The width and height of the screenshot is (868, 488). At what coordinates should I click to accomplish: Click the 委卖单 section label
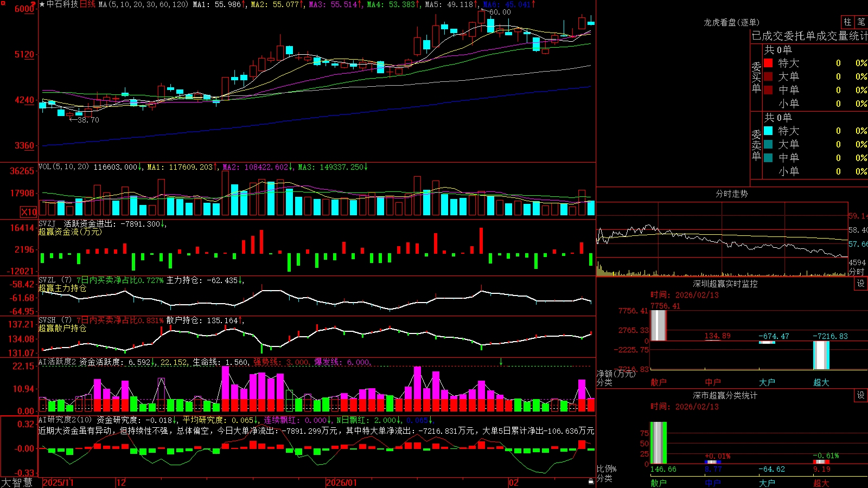pos(756,145)
